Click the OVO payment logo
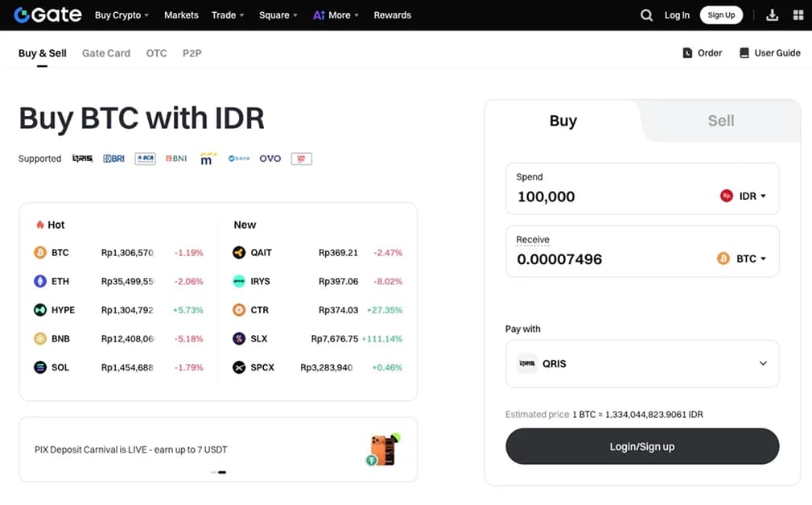The width and height of the screenshot is (812, 505). coord(270,159)
